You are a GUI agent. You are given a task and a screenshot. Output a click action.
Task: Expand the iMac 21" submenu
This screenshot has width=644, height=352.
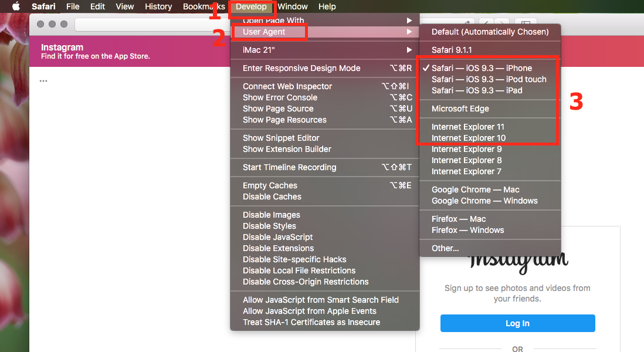[325, 50]
